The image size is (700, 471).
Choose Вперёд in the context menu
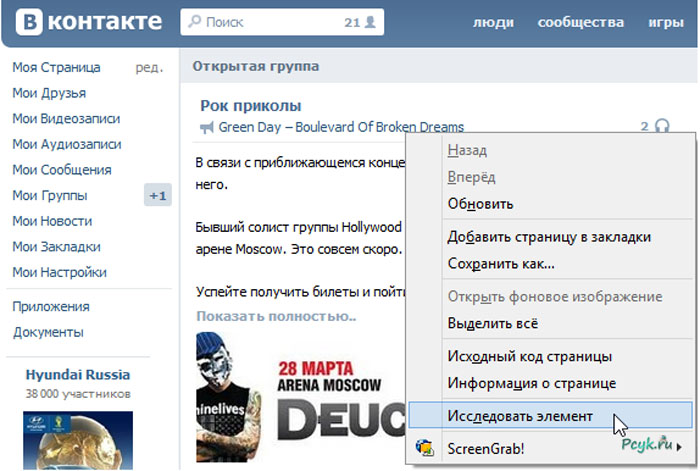tap(471, 177)
